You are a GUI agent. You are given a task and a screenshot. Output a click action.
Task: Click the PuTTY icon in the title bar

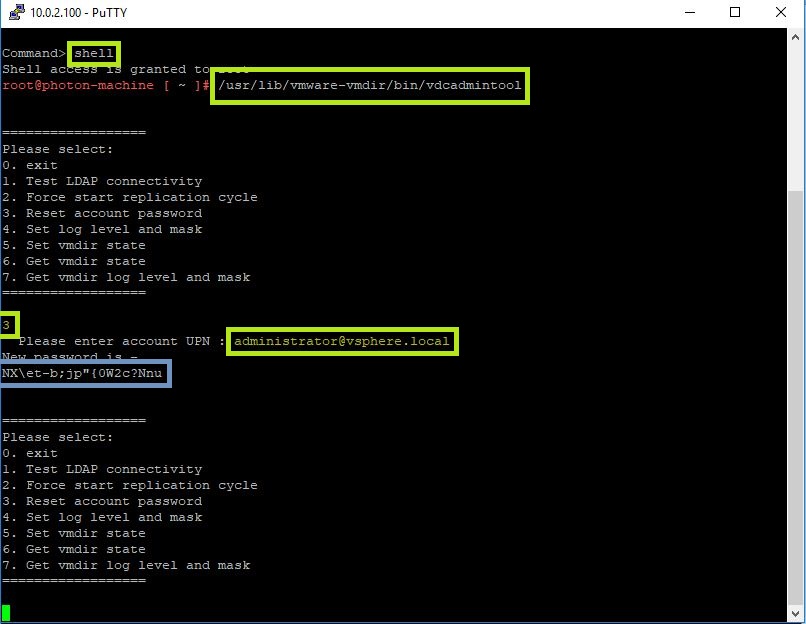(x=14, y=13)
